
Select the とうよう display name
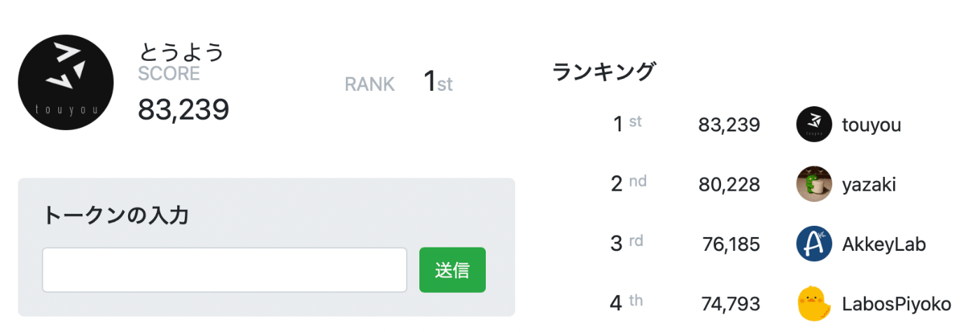181,52
